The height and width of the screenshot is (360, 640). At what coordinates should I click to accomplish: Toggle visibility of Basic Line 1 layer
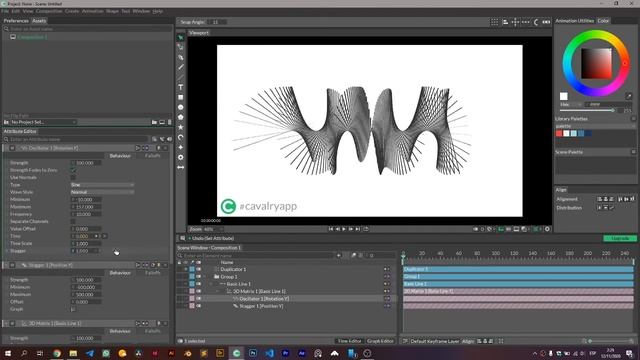[199, 284]
